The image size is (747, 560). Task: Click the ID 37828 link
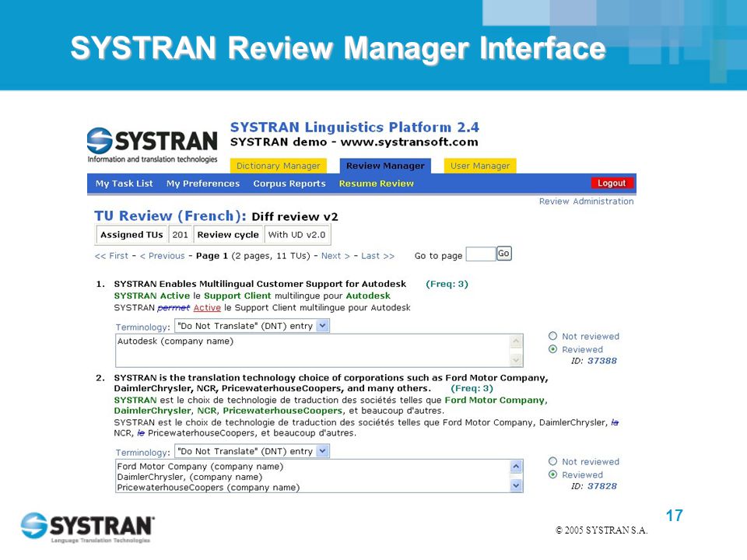coord(601,485)
